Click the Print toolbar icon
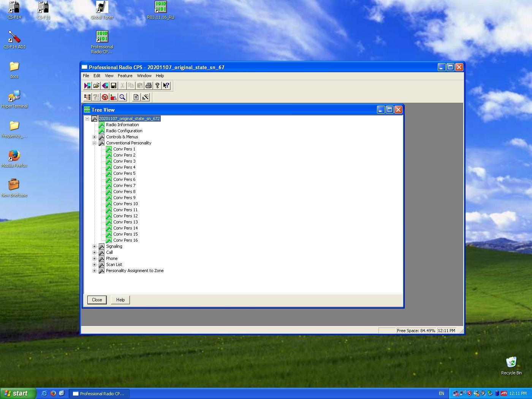 click(149, 86)
